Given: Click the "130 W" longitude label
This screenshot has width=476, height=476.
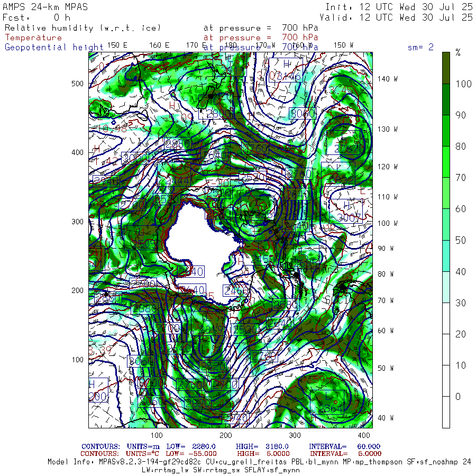Looking at the screenshot, I should [388, 129].
